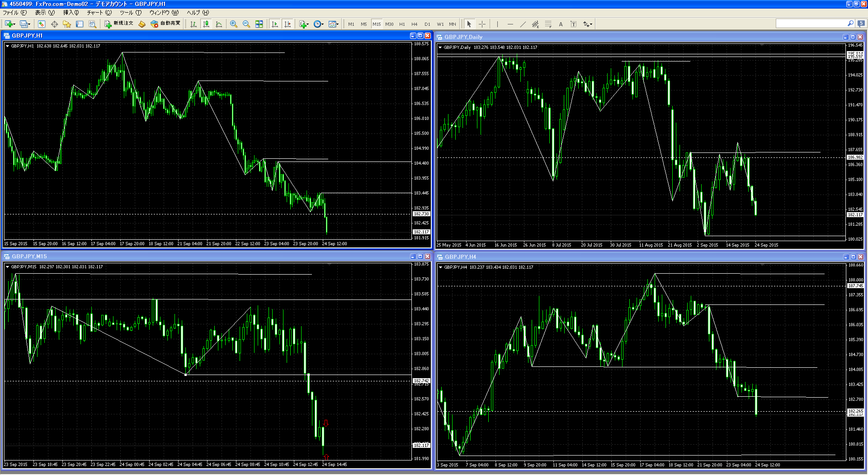The height and width of the screenshot is (475, 868).
Task: Select the horizontal line drawing tool
Action: coord(510,24)
